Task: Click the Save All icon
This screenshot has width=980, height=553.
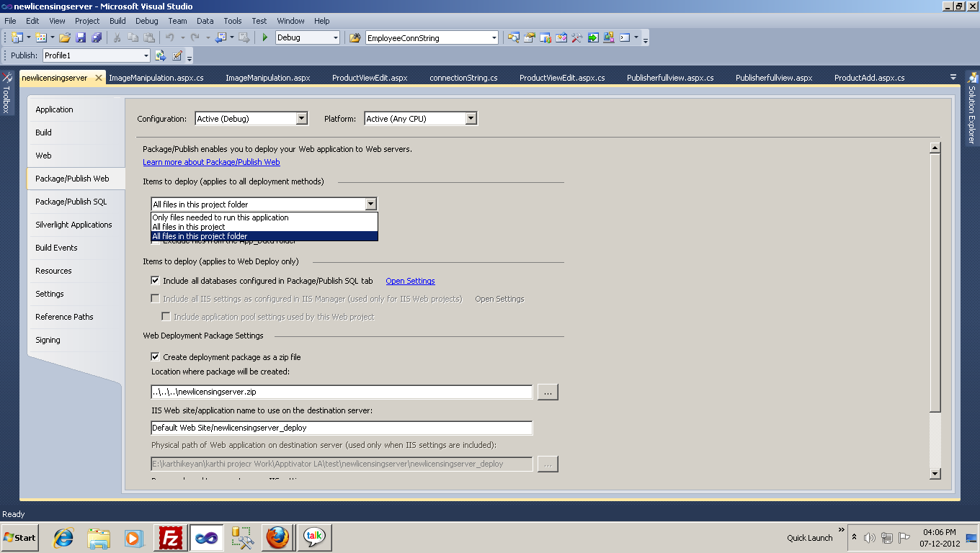Action: pyautogui.click(x=97, y=37)
